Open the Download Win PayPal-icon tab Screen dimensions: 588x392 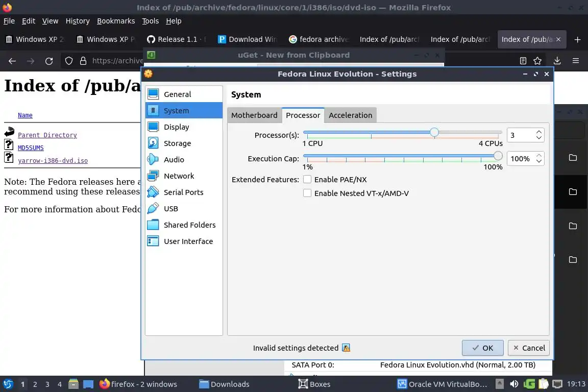tap(248, 39)
